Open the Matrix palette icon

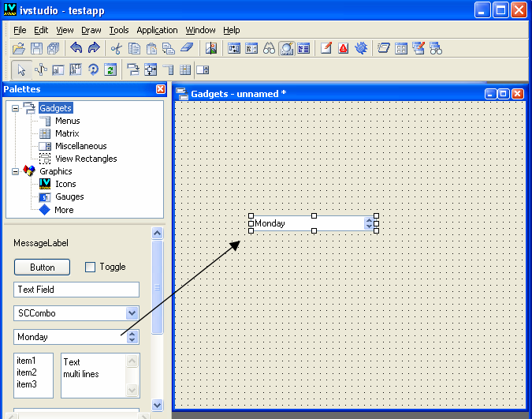point(45,133)
